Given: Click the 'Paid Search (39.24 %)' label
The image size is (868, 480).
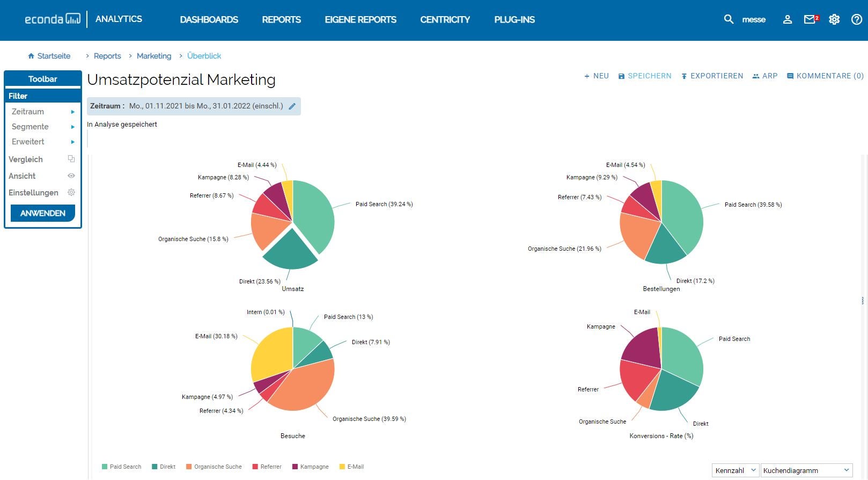Looking at the screenshot, I should pyautogui.click(x=384, y=204).
